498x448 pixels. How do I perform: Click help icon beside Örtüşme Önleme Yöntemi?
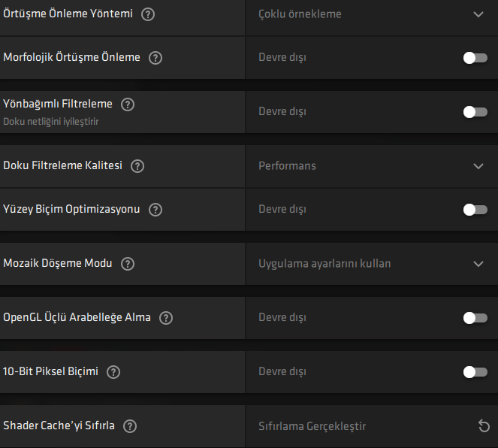[x=148, y=14]
